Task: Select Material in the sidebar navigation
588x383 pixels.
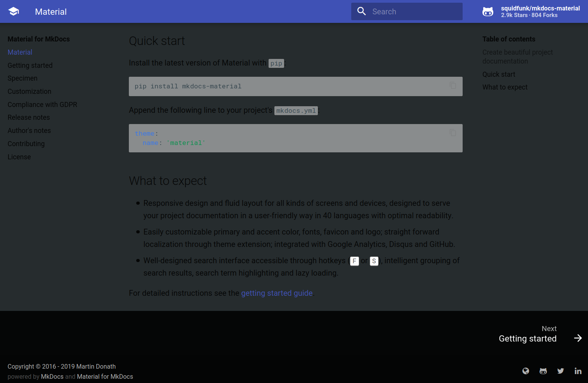Action: point(20,52)
